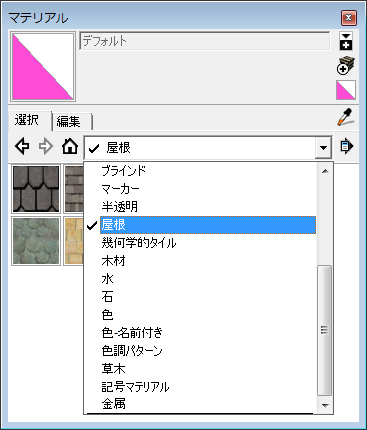
Task: Choose ブラインド from the list
Action: [208, 171]
